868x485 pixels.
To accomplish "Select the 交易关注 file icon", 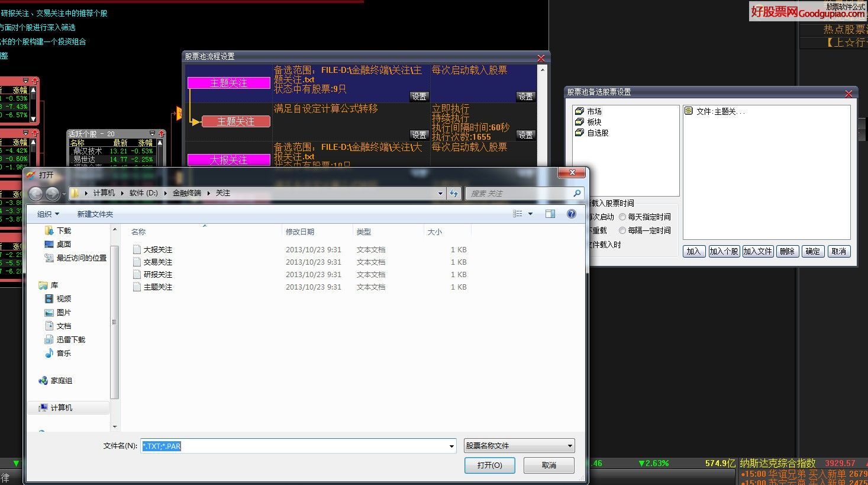I will (137, 262).
